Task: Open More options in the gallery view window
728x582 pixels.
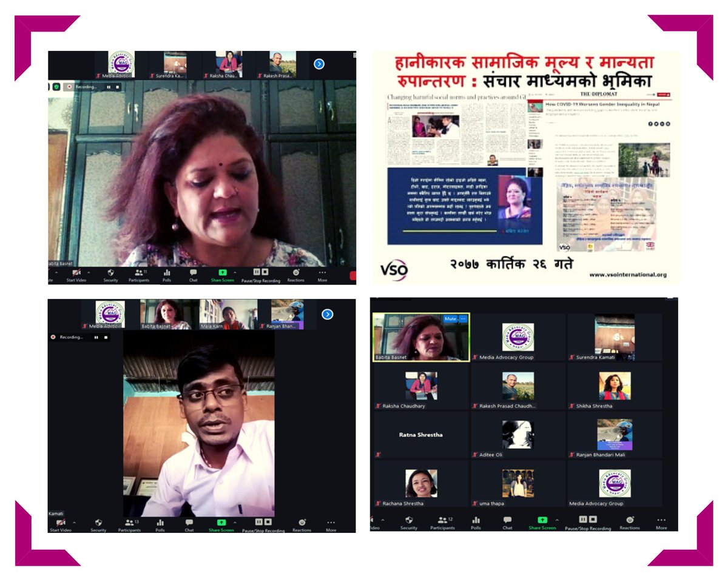Action: tap(661, 524)
